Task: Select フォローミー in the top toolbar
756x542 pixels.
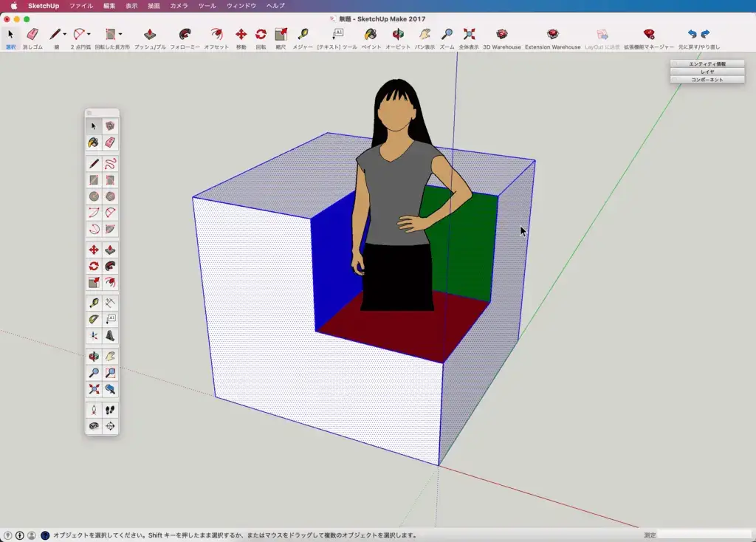Action: point(185,38)
